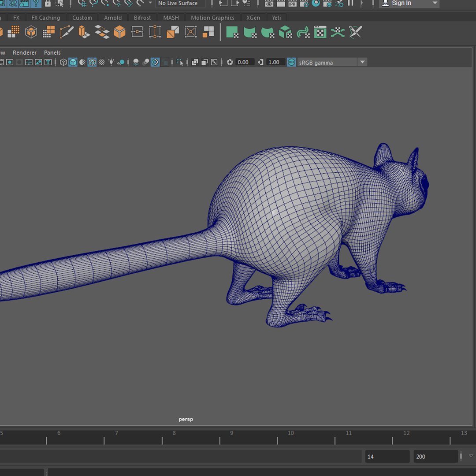Click the 3D Cut and Sew UV tool
The image size is (476, 476).
tap(355, 32)
